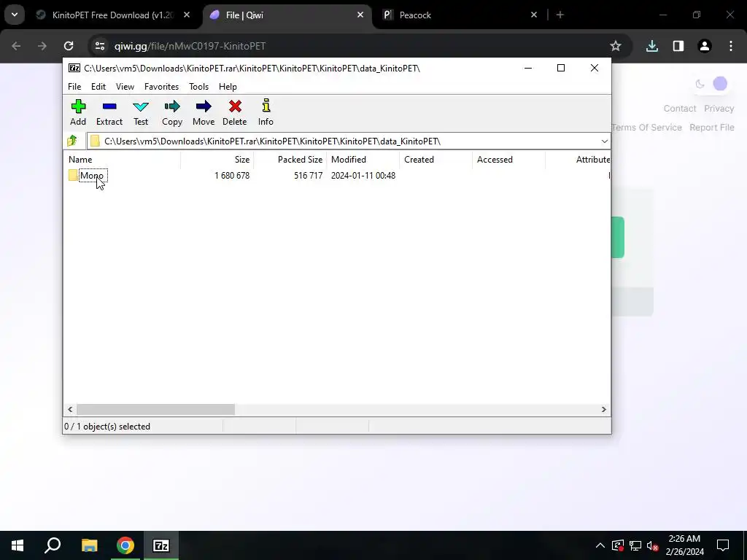This screenshot has width=747, height=560.
Task: Open Chrome from the taskbar
Action: click(125, 545)
